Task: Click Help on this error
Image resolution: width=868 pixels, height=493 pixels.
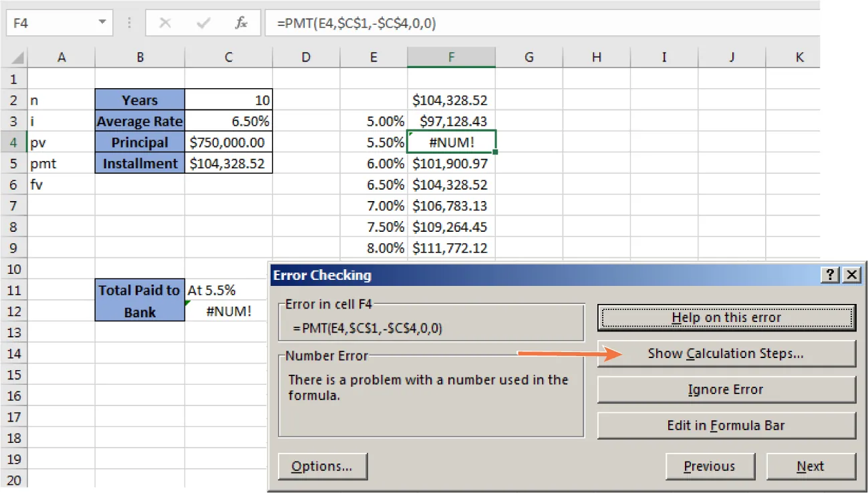Action: point(726,317)
